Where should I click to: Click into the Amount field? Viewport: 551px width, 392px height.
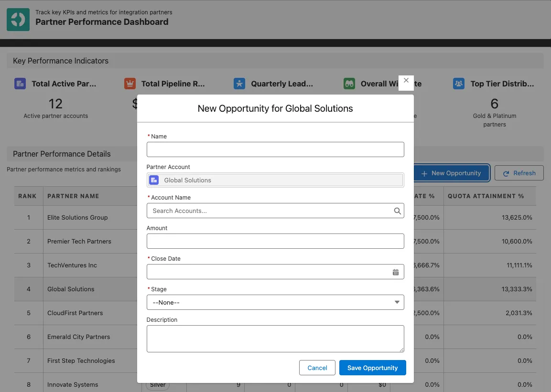[275, 241]
